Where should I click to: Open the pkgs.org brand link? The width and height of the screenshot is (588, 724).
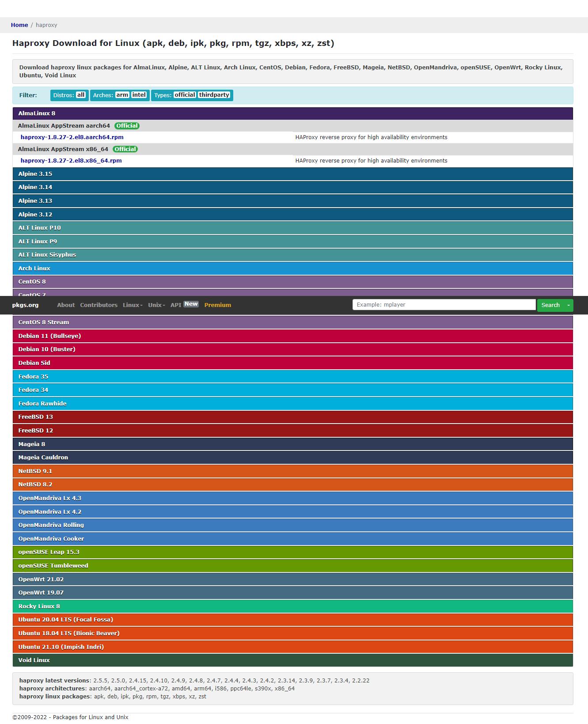coord(25,305)
